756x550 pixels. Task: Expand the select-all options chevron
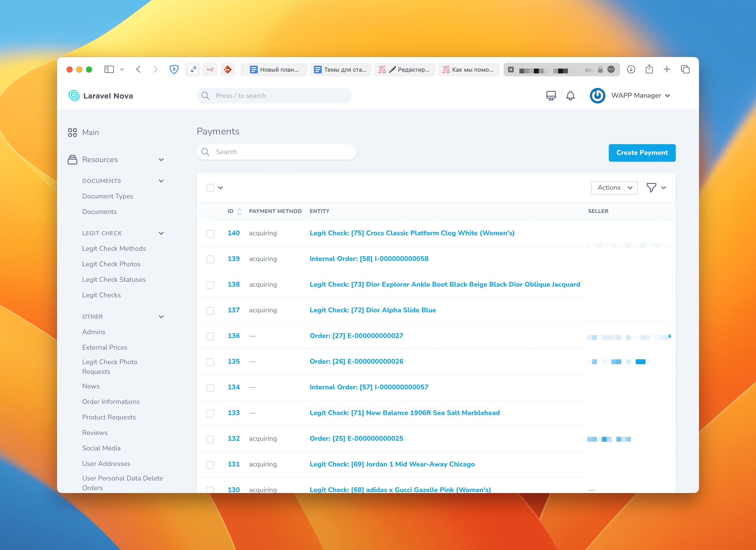(x=220, y=188)
